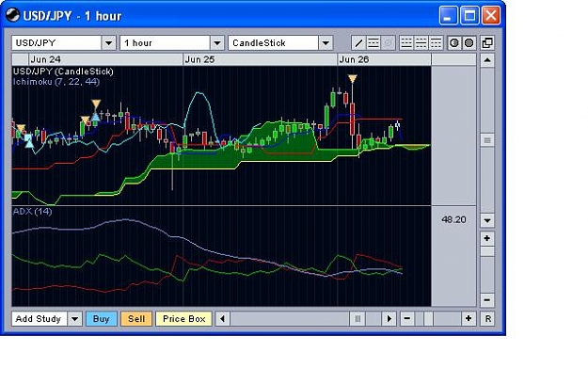Click the horizontal zoom slider handle

[428, 319]
